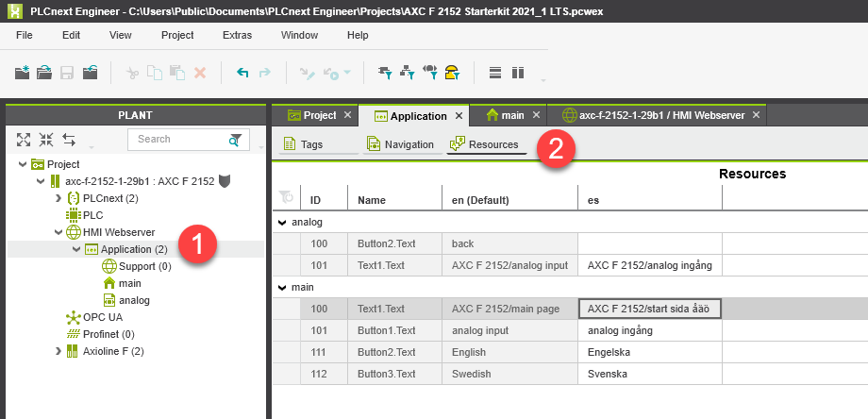Collapse the analog resources group
Viewport: 868px width, 419px height.
[283, 223]
